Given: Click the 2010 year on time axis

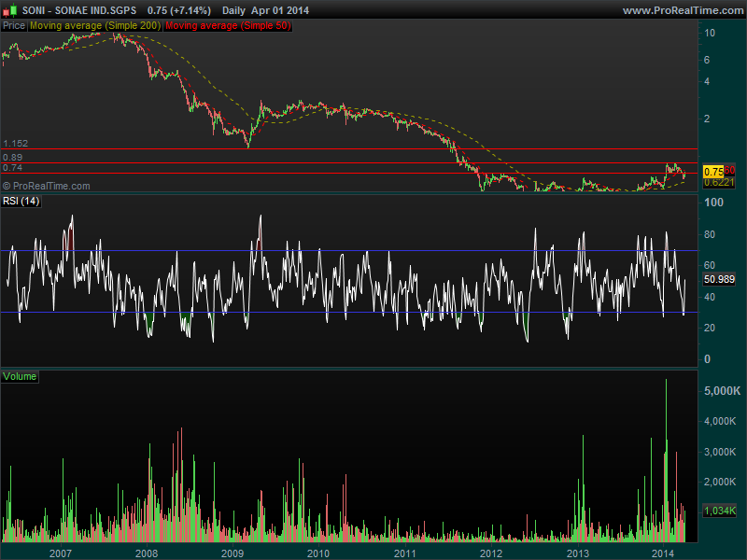Looking at the screenshot, I should [317, 553].
